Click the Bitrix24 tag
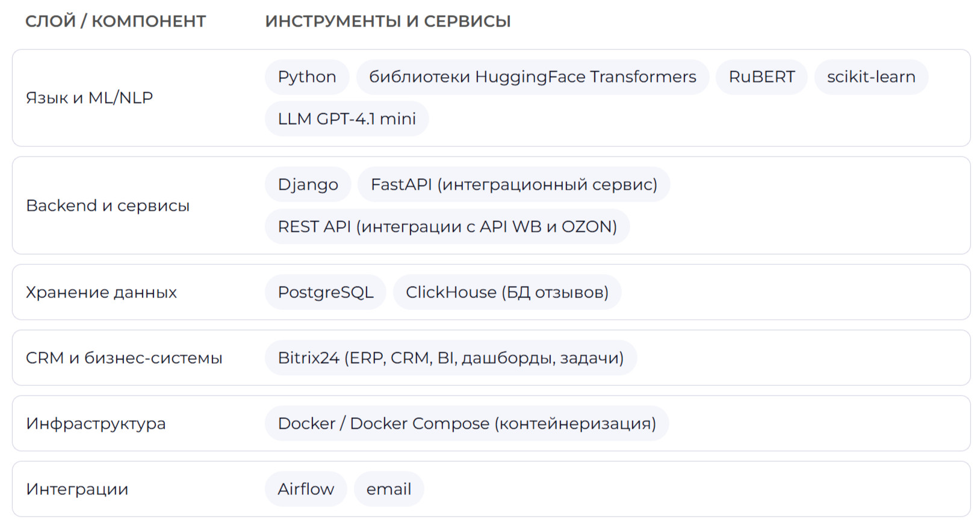This screenshot has height=528, width=980. [451, 358]
